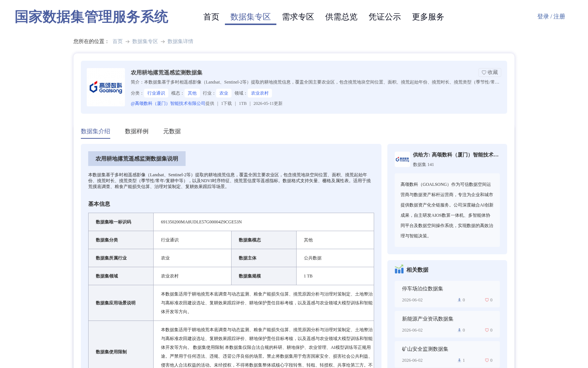Click the 公共数据 table value
Viewport: 588px width, 368px height.
(x=313, y=258)
